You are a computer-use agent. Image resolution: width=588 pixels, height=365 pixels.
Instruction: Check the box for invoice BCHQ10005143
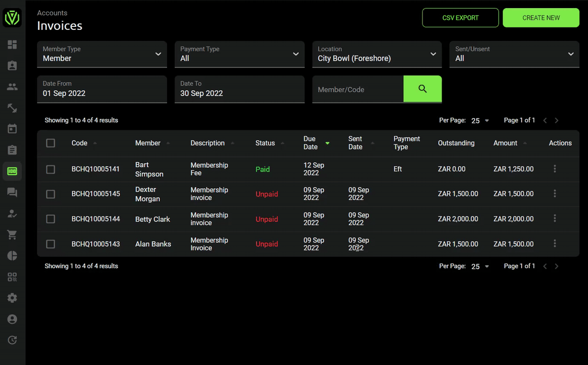[x=51, y=244]
